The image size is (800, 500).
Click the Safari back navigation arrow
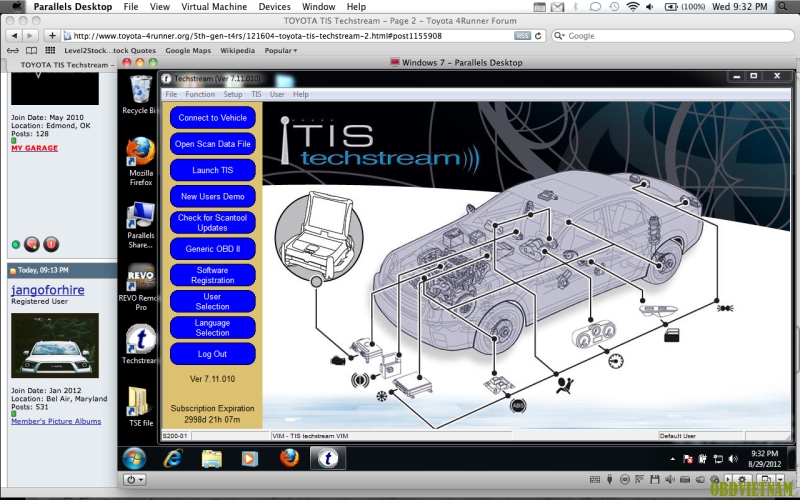coord(14,36)
